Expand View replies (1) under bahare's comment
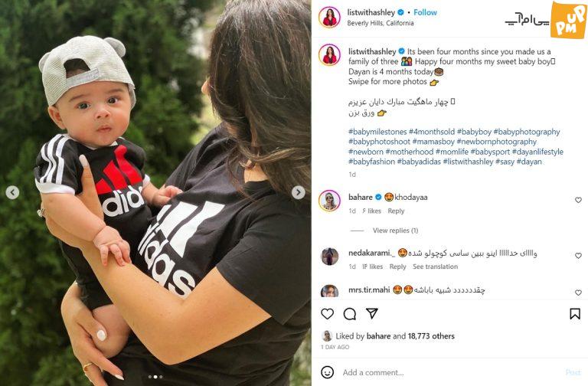Viewport: 588px width, 386px height. [395, 231]
